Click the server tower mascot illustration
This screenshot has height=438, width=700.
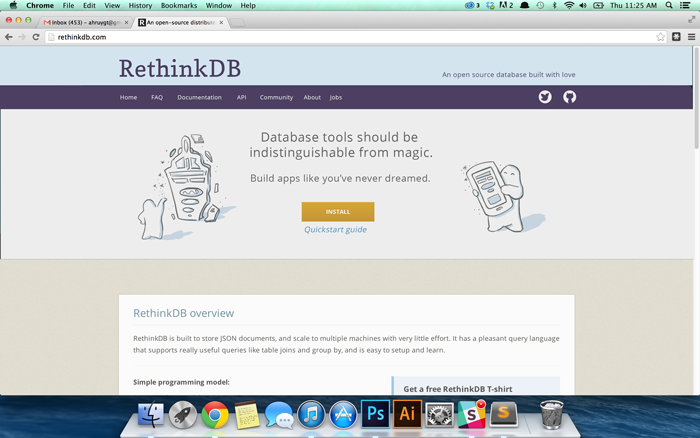[185, 187]
